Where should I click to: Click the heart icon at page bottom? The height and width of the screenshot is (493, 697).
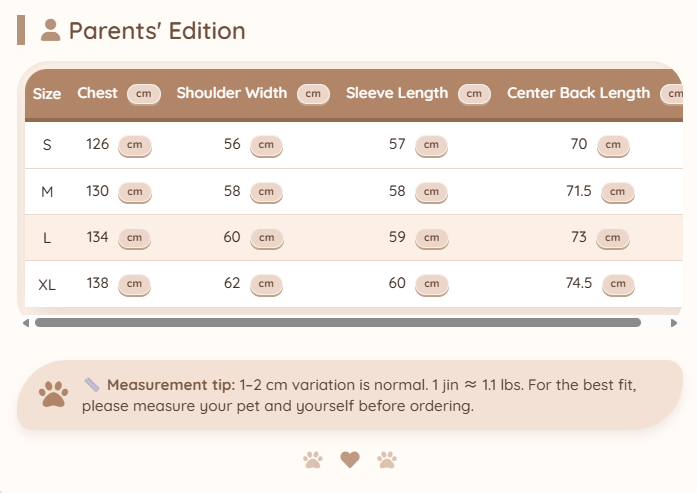350,459
